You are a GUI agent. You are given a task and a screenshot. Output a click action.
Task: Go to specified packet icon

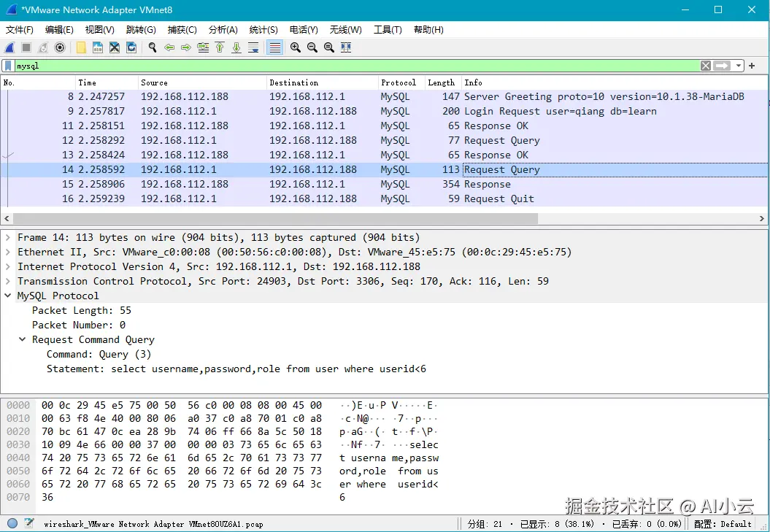[x=203, y=47]
